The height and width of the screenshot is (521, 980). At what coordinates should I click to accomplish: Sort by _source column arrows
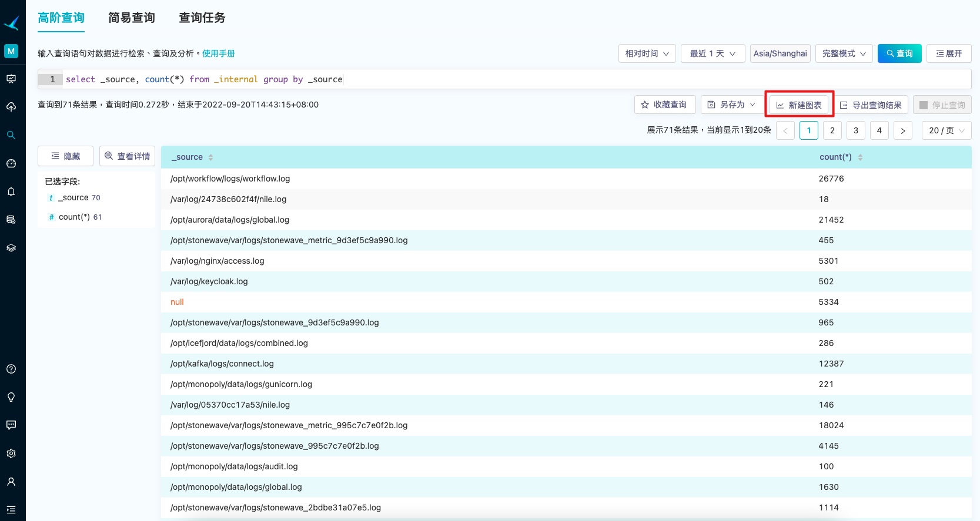pyautogui.click(x=210, y=157)
